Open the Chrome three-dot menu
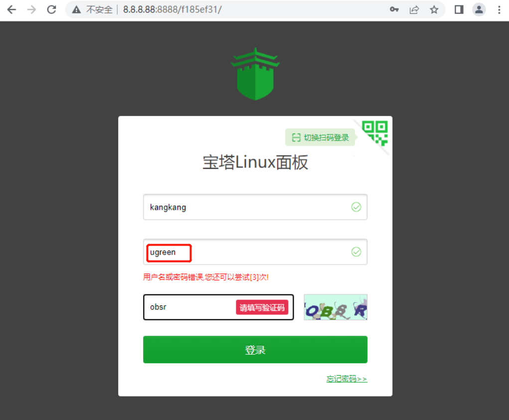 pyautogui.click(x=499, y=10)
